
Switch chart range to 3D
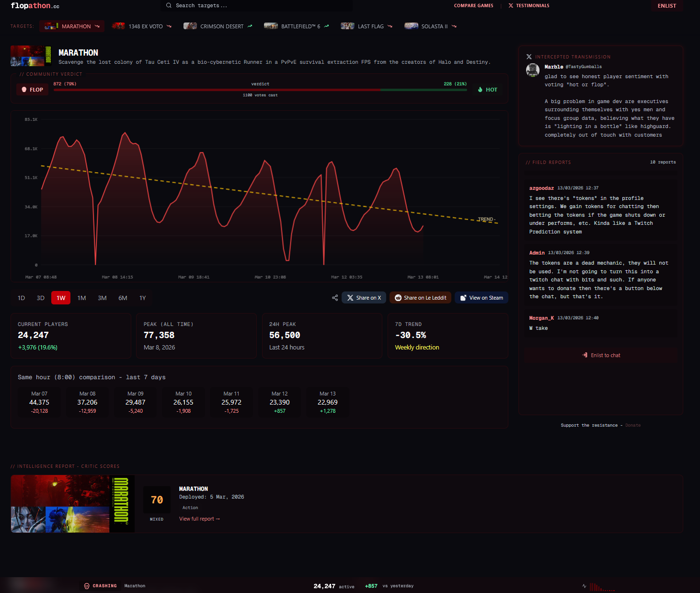[x=41, y=298]
